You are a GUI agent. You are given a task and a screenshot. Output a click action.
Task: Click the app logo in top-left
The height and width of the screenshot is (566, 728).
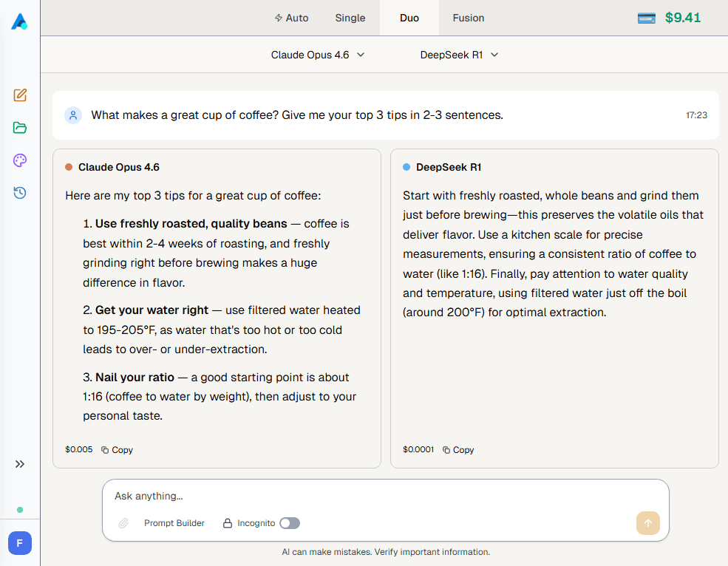19,22
